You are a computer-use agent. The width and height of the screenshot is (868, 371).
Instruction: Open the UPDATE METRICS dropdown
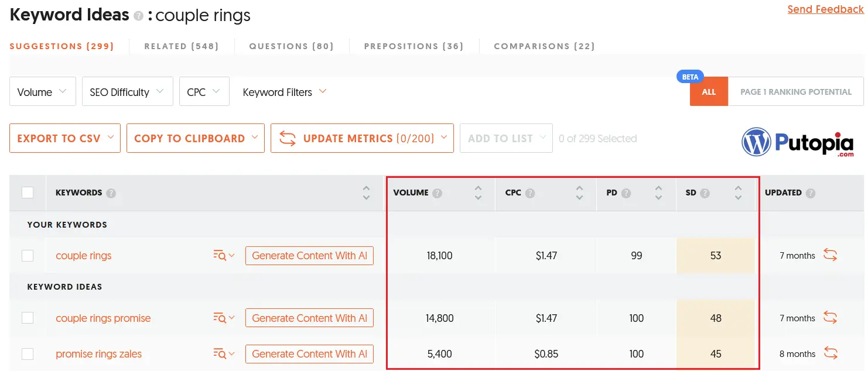point(362,139)
